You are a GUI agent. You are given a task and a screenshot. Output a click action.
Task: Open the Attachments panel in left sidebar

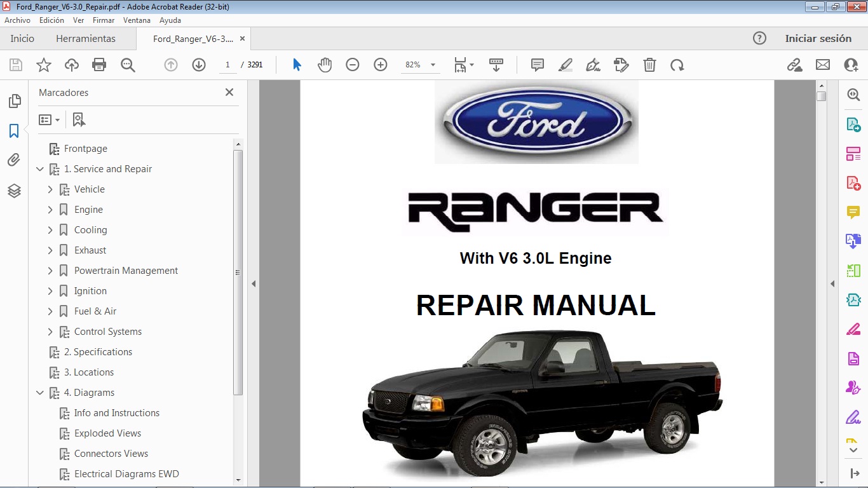[x=14, y=159]
